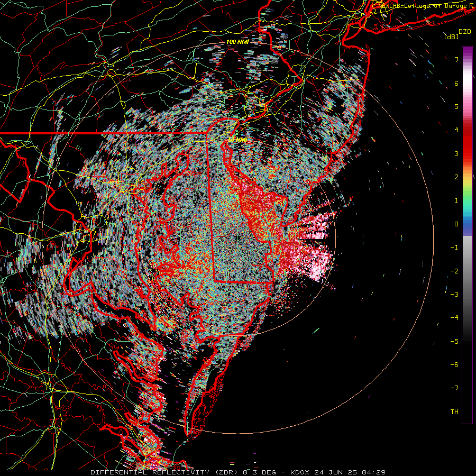Click the NEXLAB-College of DuPage credit text

click(x=424, y=5)
